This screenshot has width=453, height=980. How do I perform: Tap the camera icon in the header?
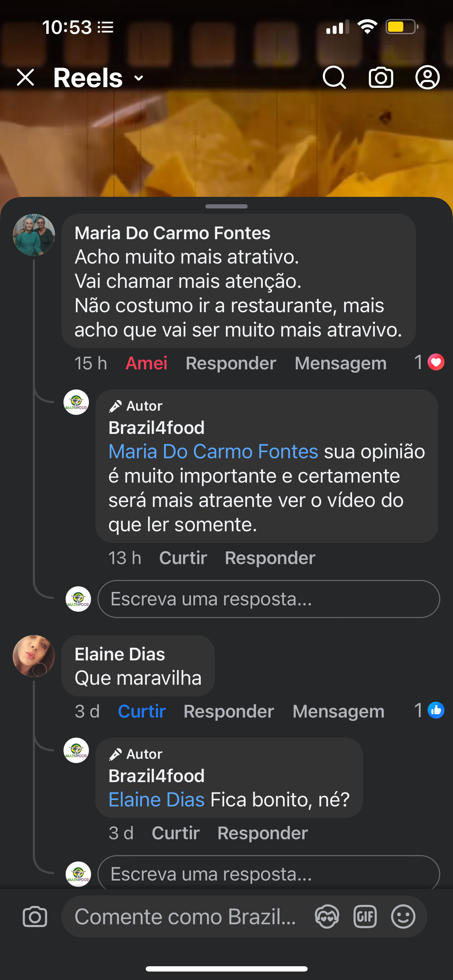point(381,77)
